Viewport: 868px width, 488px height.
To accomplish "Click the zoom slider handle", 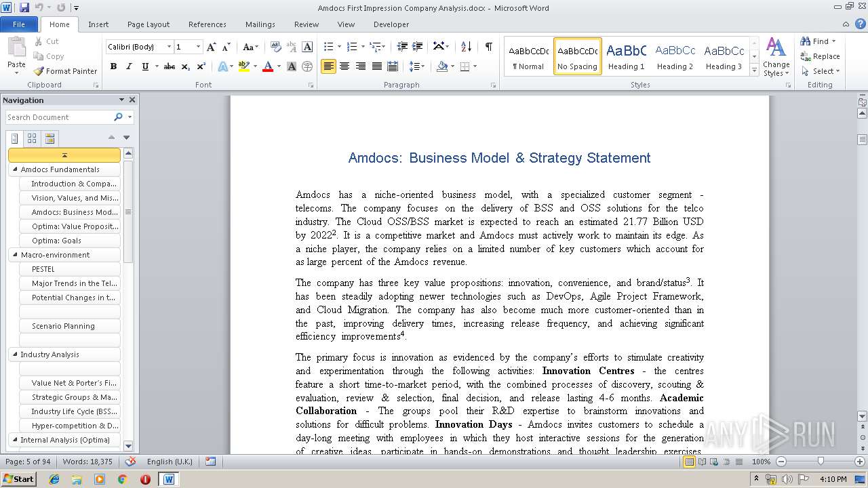I will 821,462.
